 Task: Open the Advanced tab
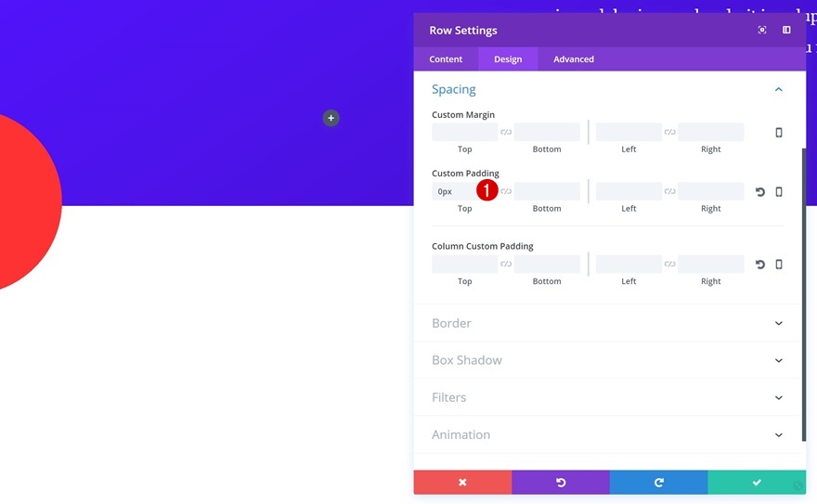574,59
